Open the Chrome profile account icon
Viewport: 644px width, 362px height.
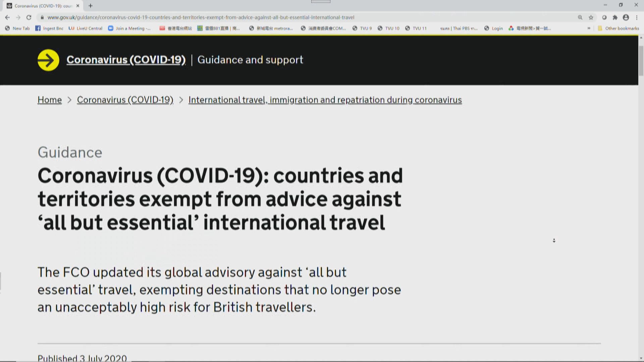point(626,17)
